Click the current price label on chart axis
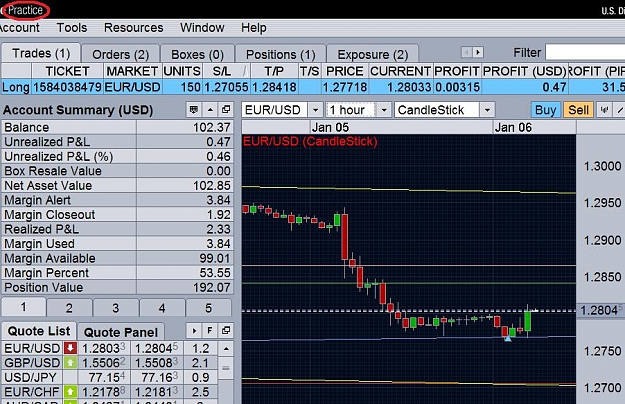Screen dimensions: 625x404 point(601,310)
